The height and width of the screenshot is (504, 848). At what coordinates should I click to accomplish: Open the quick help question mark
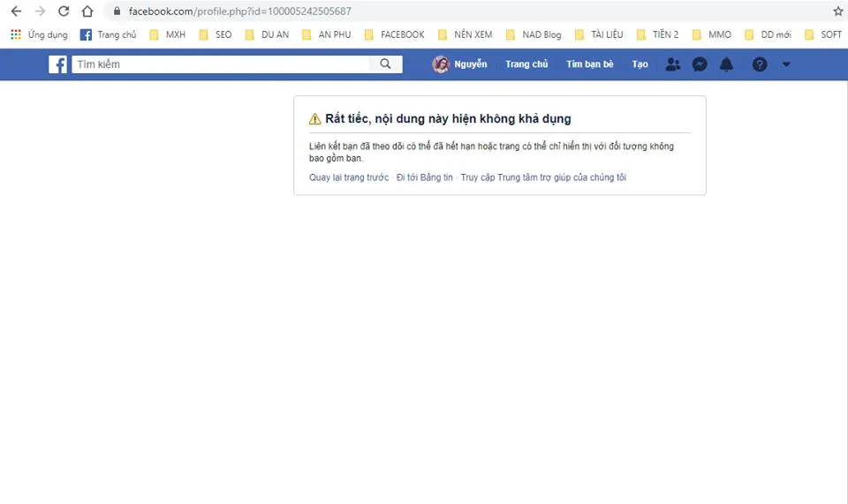click(760, 64)
